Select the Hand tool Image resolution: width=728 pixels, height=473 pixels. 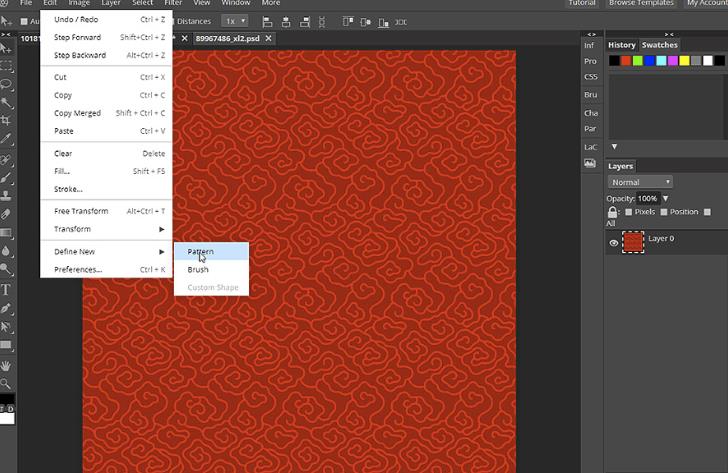point(6,365)
